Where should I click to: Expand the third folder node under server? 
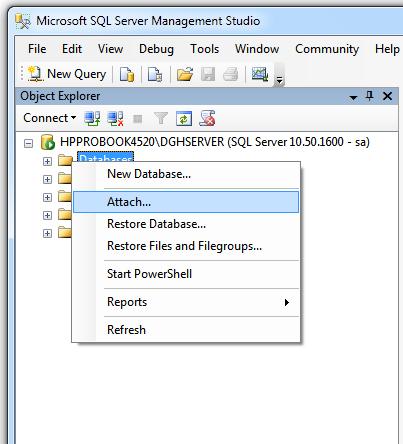click(47, 198)
